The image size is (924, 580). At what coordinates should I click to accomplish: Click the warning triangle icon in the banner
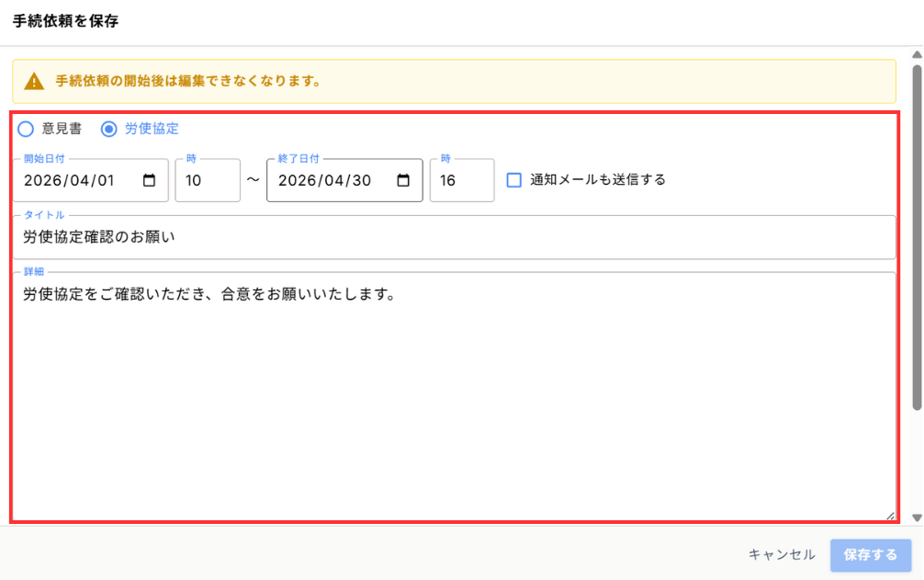[x=34, y=81]
